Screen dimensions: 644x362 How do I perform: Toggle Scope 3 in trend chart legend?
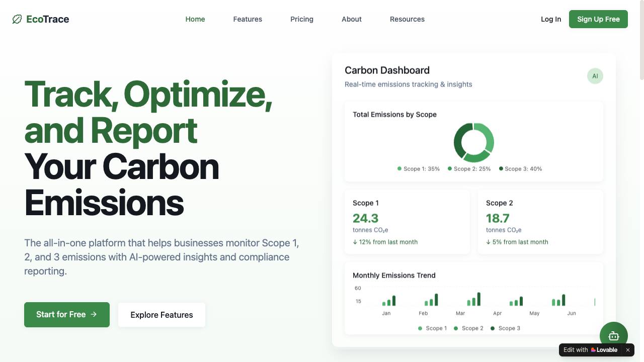click(505, 328)
